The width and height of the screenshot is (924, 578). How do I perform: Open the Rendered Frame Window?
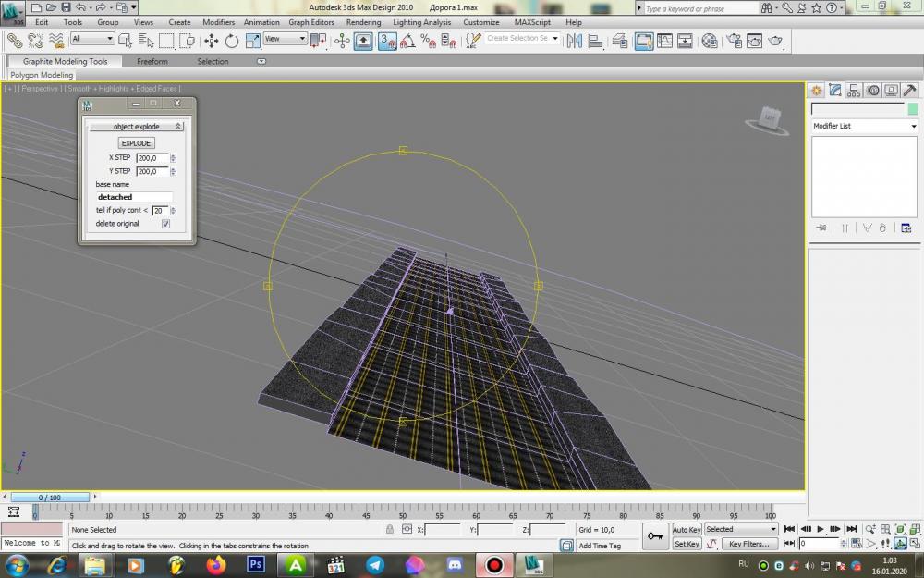pos(754,40)
